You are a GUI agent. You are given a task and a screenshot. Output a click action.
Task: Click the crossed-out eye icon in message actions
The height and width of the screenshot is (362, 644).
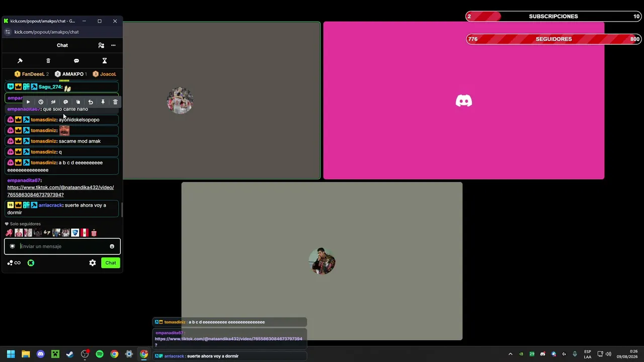[x=53, y=102]
